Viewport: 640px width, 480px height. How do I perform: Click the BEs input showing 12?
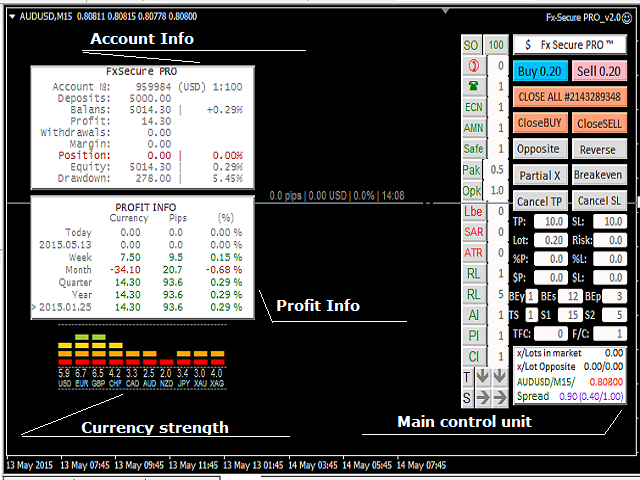(x=570, y=296)
